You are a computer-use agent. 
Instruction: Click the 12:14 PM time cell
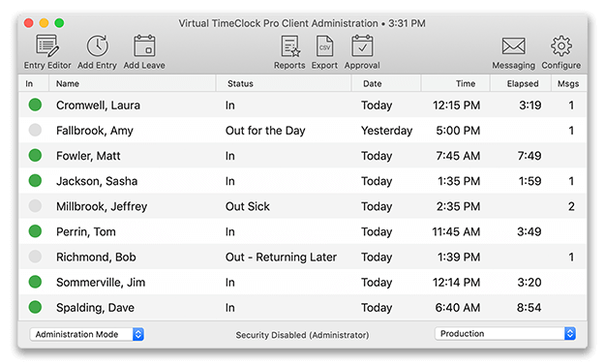click(457, 283)
